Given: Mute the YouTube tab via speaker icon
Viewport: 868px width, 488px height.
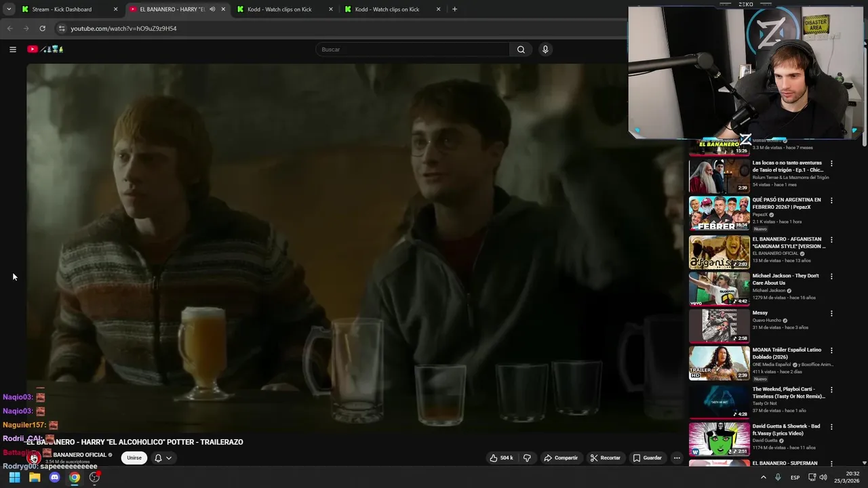Looking at the screenshot, I should (212, 9).
